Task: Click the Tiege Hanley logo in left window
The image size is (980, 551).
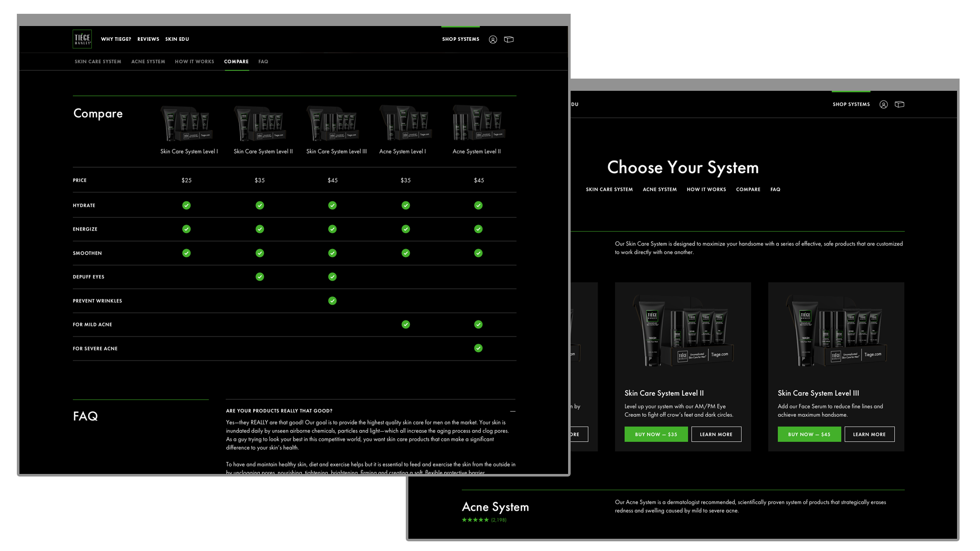Action: click(82, 39)
